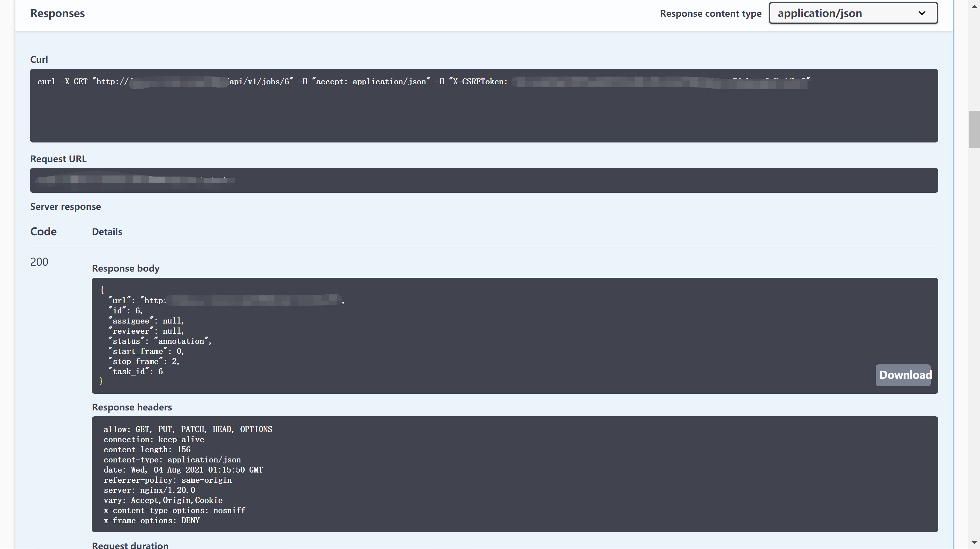Download the response body
Screen dimensions: 980x549
pyautogui.click(x=903, y=375)
